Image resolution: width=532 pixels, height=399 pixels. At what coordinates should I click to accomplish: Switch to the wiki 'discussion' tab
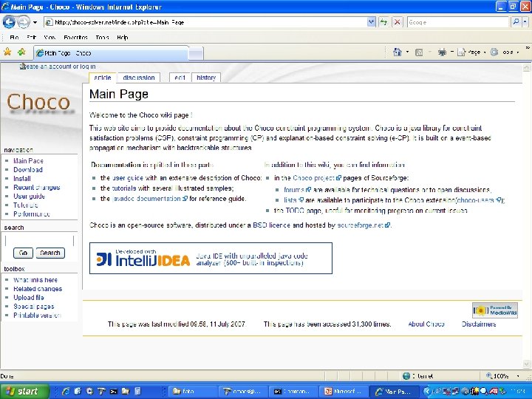coord(139,78)
